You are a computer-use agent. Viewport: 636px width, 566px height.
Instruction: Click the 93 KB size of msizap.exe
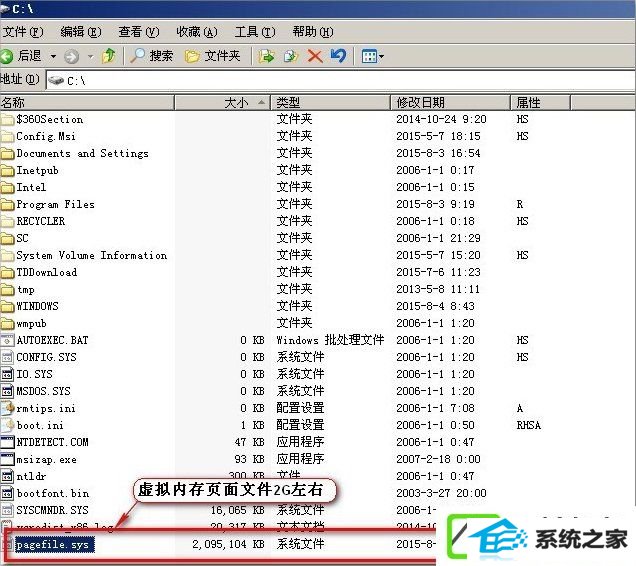(x=249, y=459)
